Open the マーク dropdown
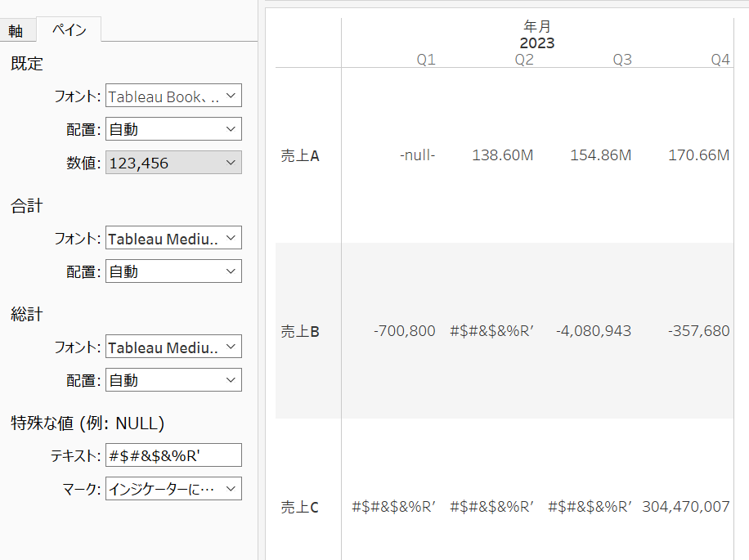The height and width of the screenshot is (560, 749). click(173, 489)
